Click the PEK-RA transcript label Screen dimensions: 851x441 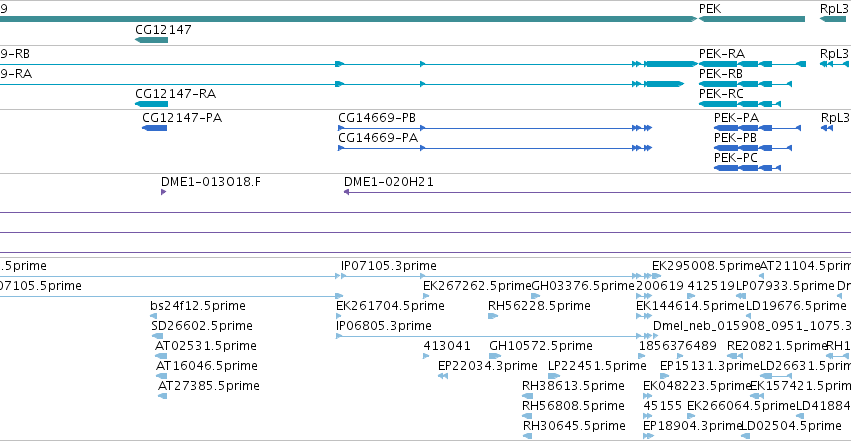coord(722,54)
